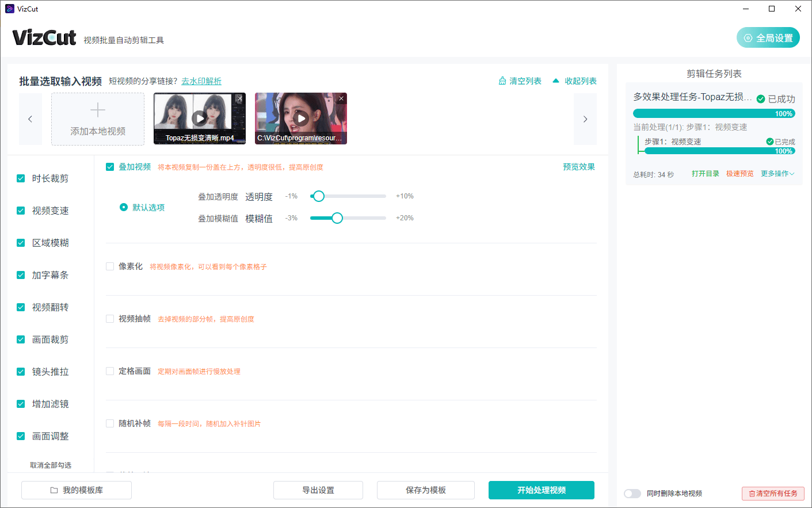Viewport: 812px width, 508px height.
Task: Expand the 更多操作 dropdown
Action: pos(777,173)
